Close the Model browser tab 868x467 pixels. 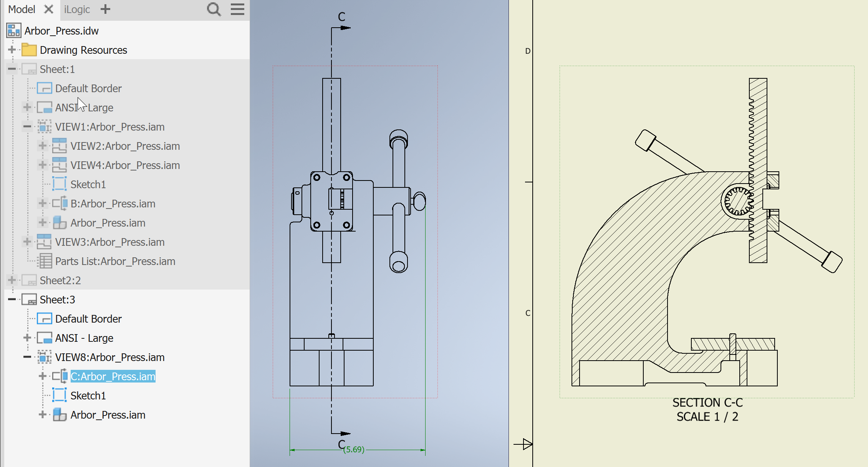48,9
